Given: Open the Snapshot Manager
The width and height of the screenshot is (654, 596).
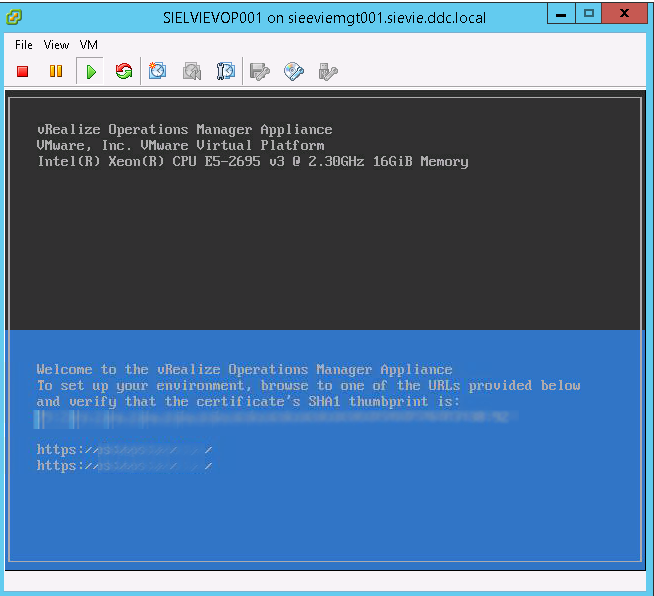Looking at the screenshot, I should [x=226, y=71].
